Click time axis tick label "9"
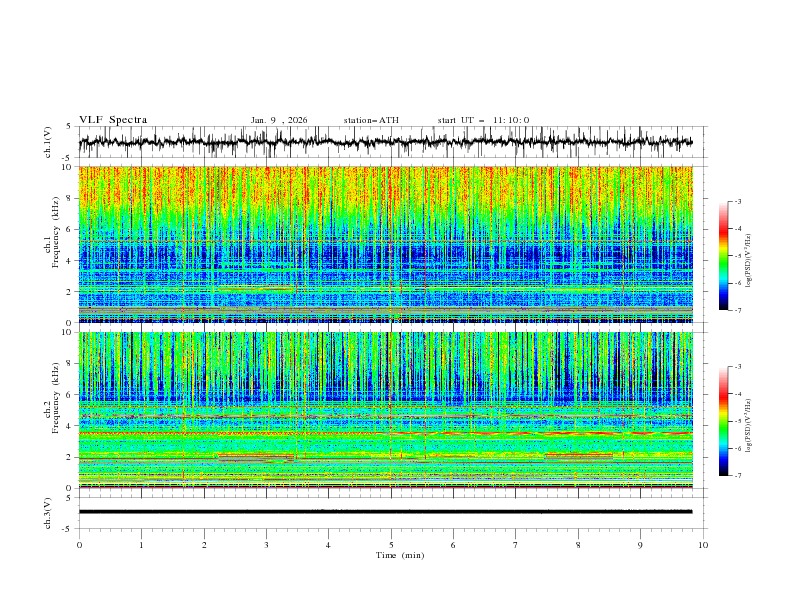This screenshot has width=792, height=612. click(x=640, y=545)
